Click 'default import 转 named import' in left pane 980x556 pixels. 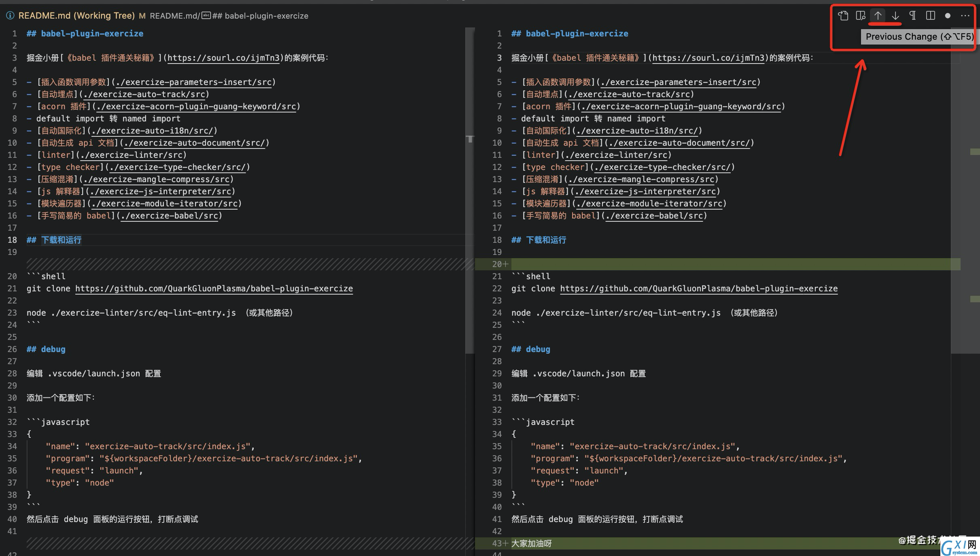[x=108, y=119]
